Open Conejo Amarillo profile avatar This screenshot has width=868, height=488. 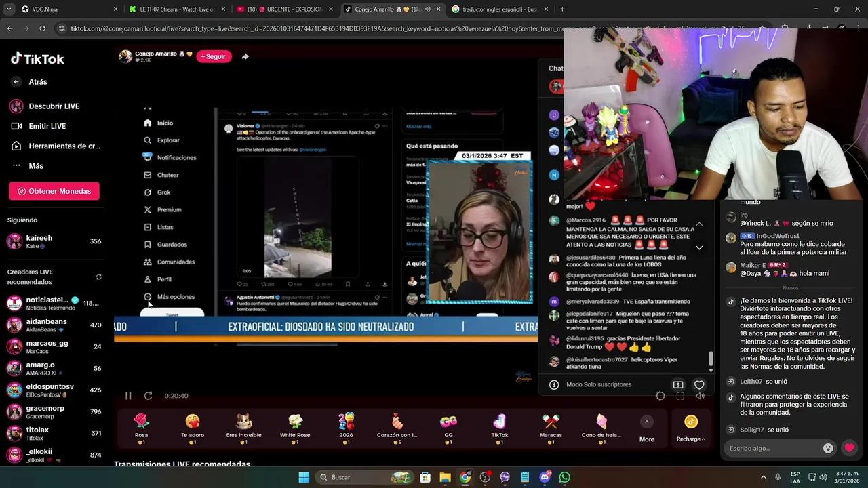(125, 56)
